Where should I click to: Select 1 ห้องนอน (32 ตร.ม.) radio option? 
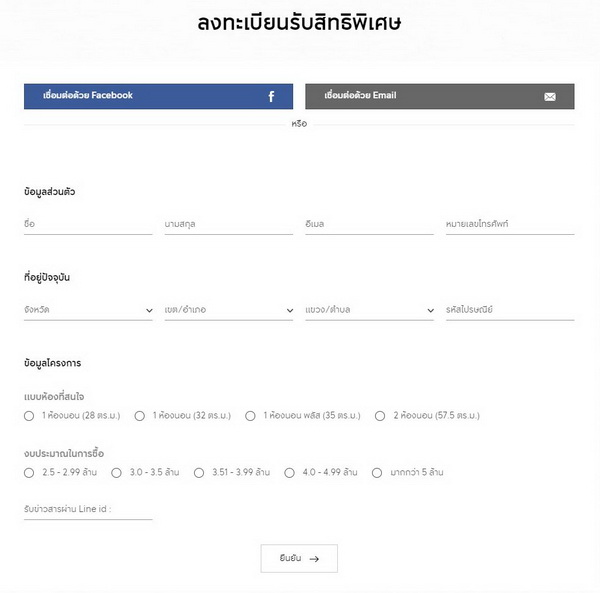[140, 416]
